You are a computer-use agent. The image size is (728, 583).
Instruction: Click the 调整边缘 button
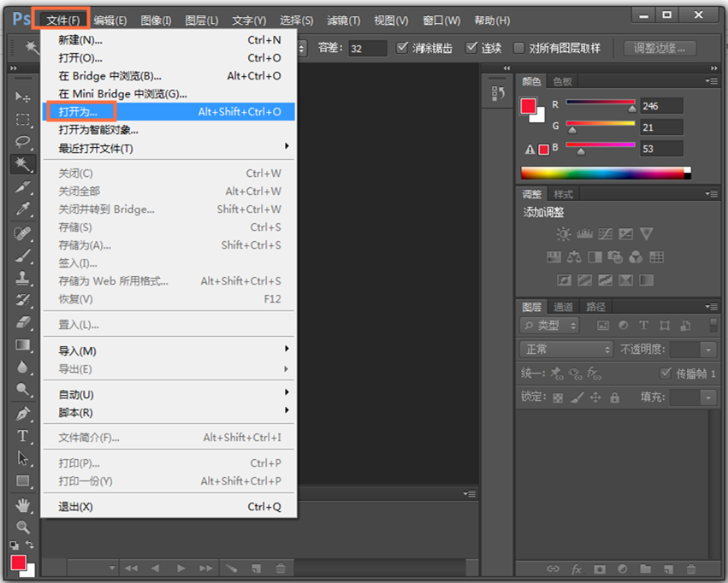tap(660, 48)
